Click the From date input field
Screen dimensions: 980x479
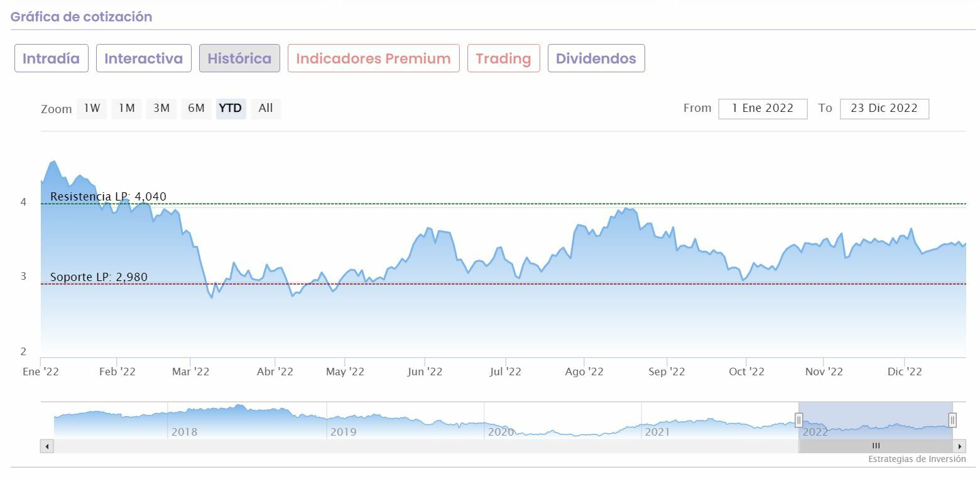(763, 108)
